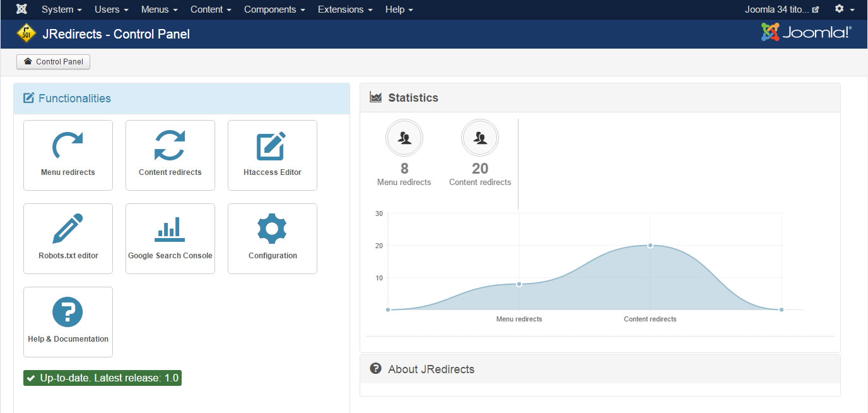Screen dimensions: 868x413
Task: Click the JRedirects 301 sign icon
Action: pyautogui.click(x=26, y=33)
